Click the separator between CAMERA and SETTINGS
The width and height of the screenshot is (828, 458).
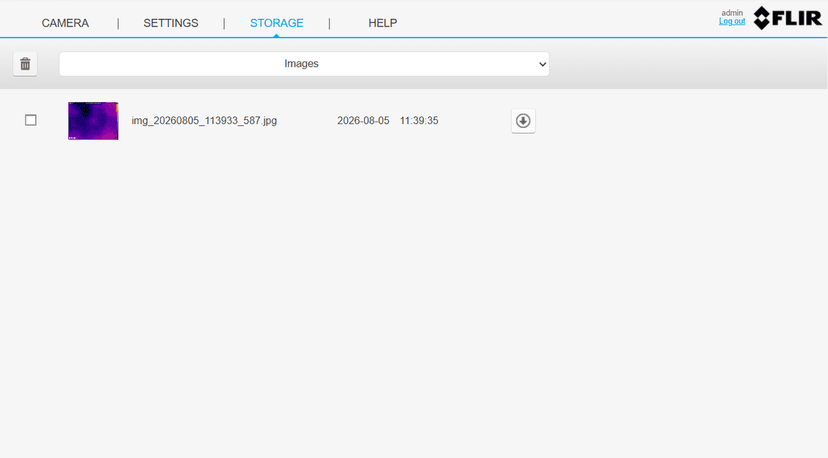click(x=118, y=23)
